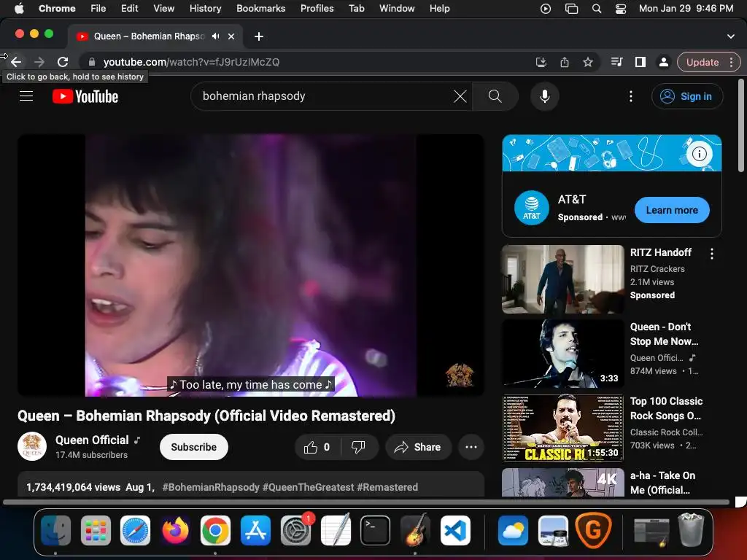Open the Tab menu

click(x=356, y=9)
